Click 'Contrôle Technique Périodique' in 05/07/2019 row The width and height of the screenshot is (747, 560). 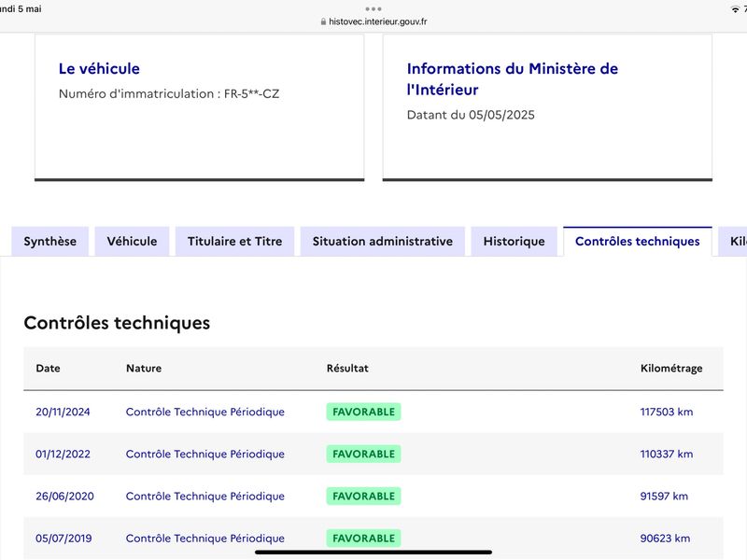coord(205,539)
